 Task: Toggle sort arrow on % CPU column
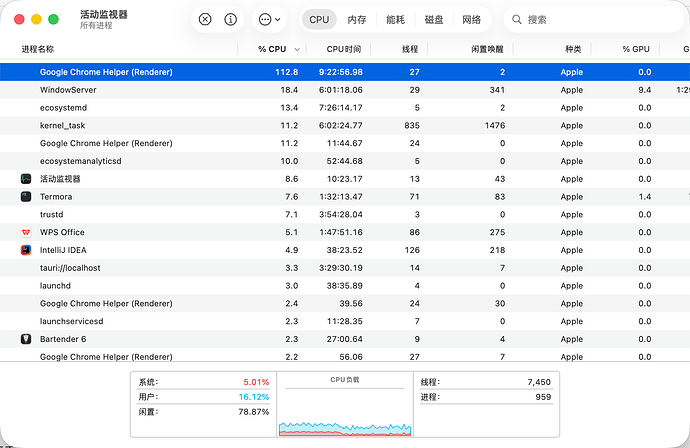297,50
